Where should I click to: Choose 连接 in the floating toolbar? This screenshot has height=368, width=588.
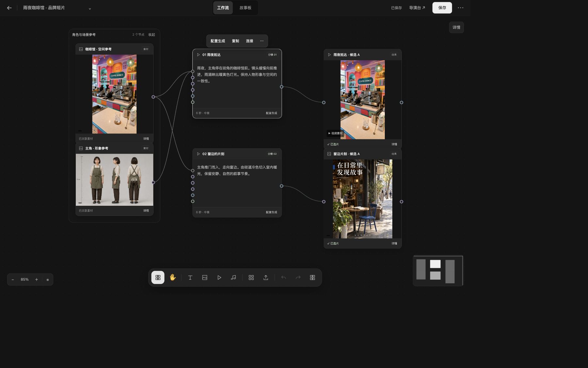click(x=250, y=41)
